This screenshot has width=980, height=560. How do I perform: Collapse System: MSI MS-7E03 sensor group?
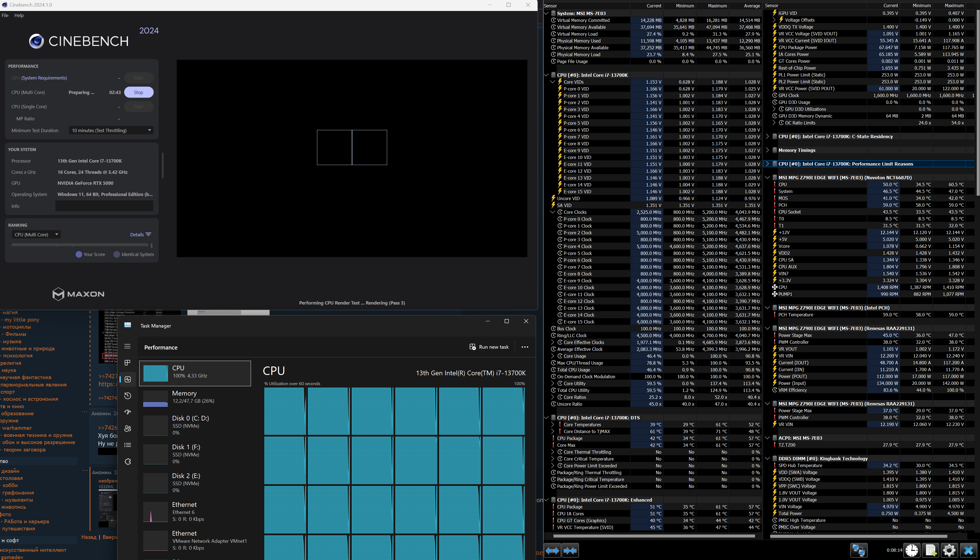(x=547, y=13)
